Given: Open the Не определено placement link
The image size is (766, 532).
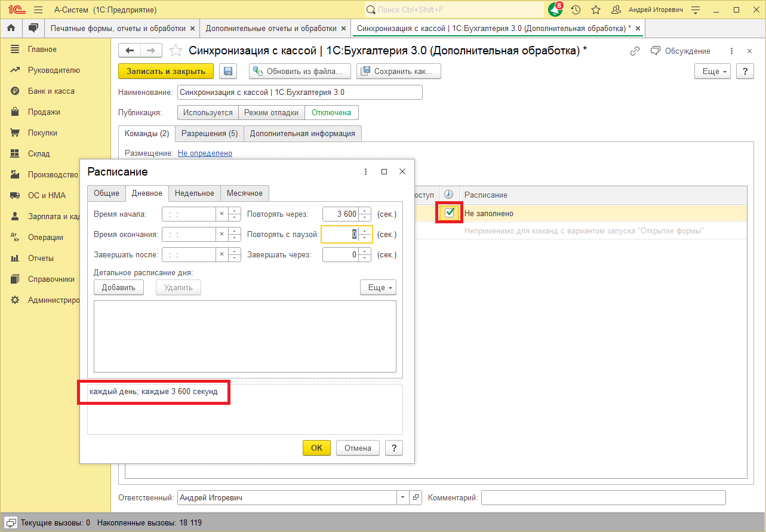Looking at the screenshot, I should coord(205,153).
